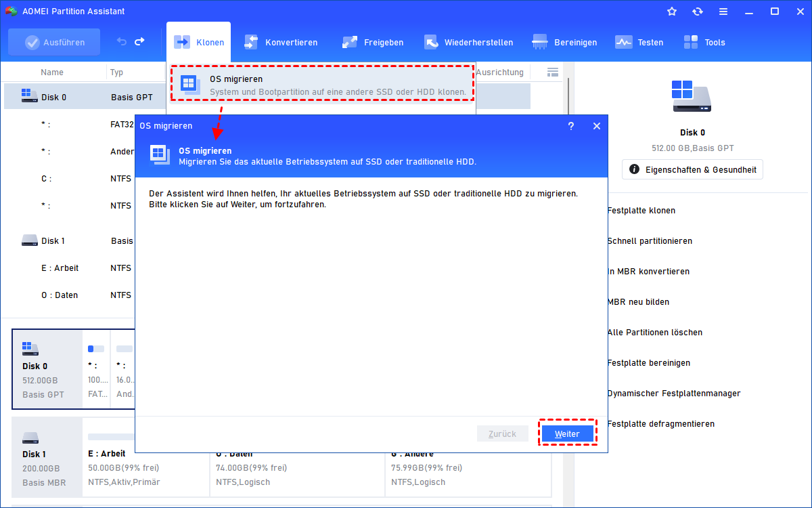Open Dynamischer Festplattenmanager
Image resolution: width=812 pixels, height=508 pixels.
(674, 394)
